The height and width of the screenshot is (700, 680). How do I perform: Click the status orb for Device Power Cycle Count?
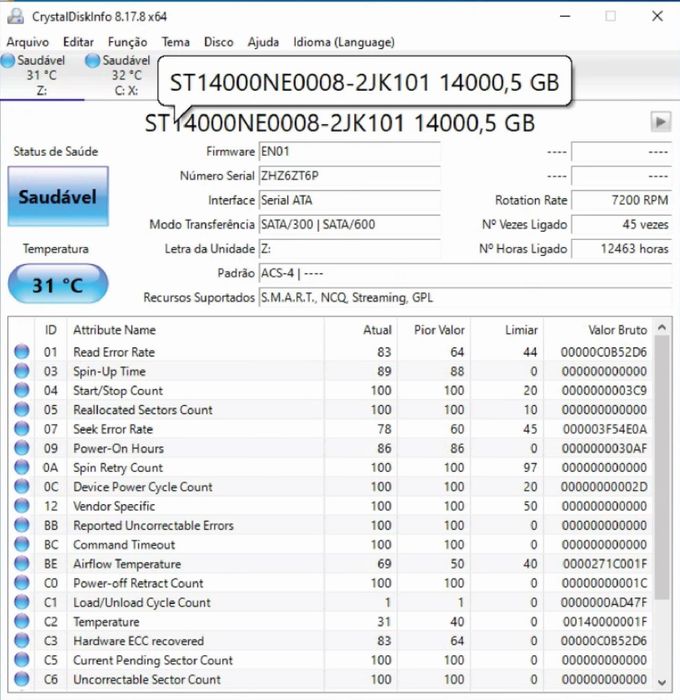tap(21, 486)
